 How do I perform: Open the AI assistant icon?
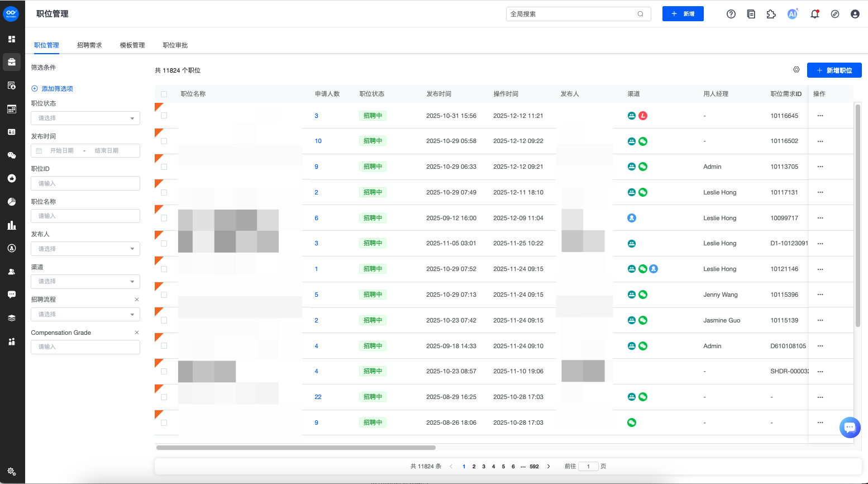coord(792,14)
